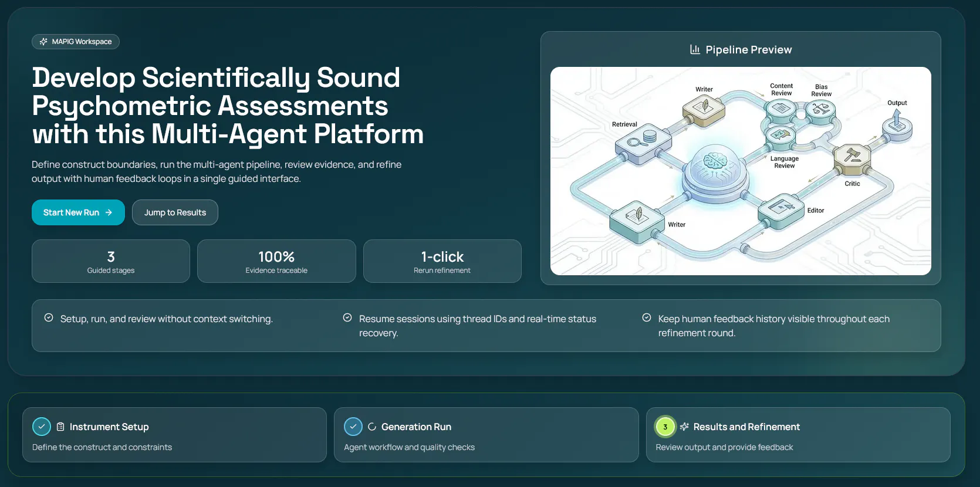Select the Instrument Setup step tab
The height and width of the screenshot is (487, 980).
pyautogui.click(x=174, y=435)
